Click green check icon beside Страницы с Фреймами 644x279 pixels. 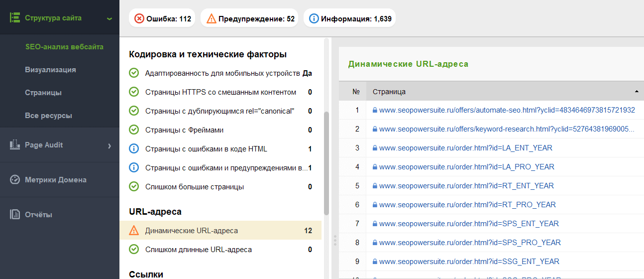coord(133,130)
